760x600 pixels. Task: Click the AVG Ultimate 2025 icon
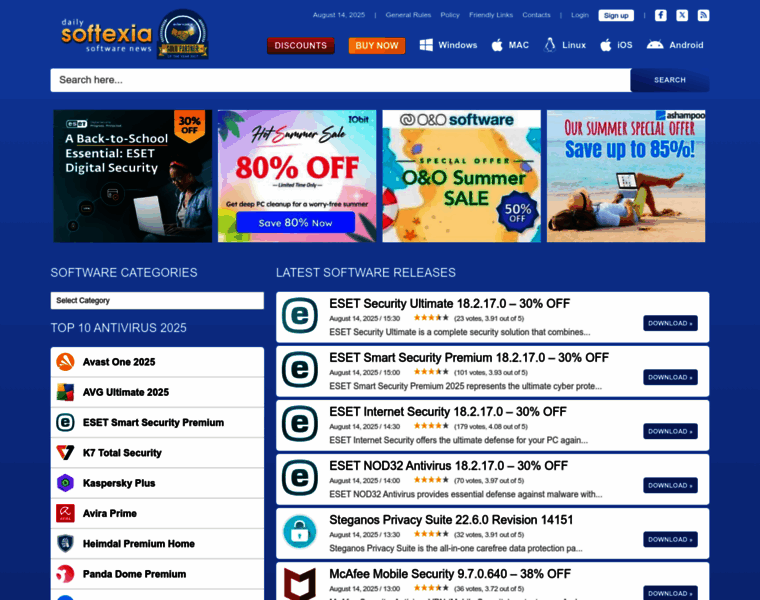(x=65, y=392)
